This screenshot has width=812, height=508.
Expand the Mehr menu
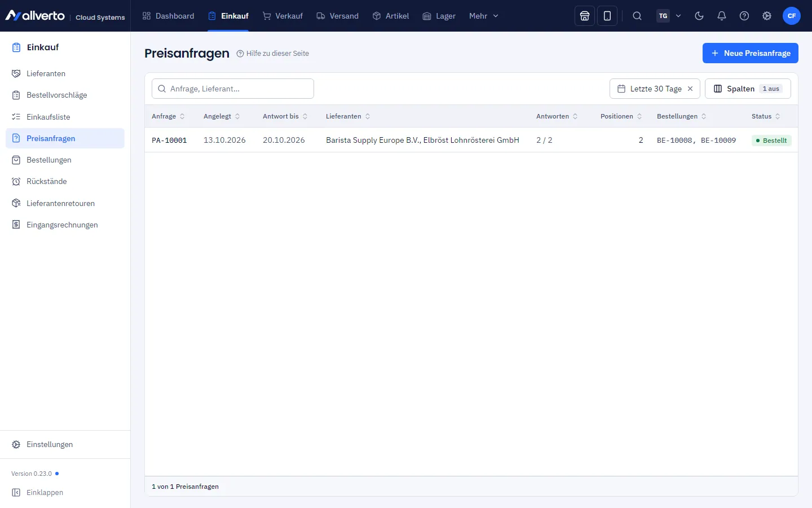[x=484, y=16]
